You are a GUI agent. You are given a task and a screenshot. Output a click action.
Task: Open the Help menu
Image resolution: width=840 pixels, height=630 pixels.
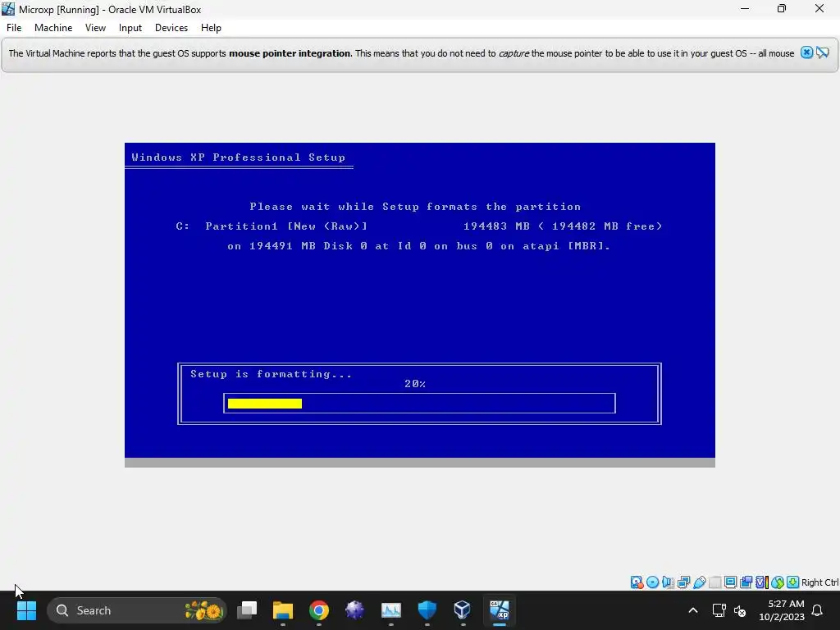[211, 28]
